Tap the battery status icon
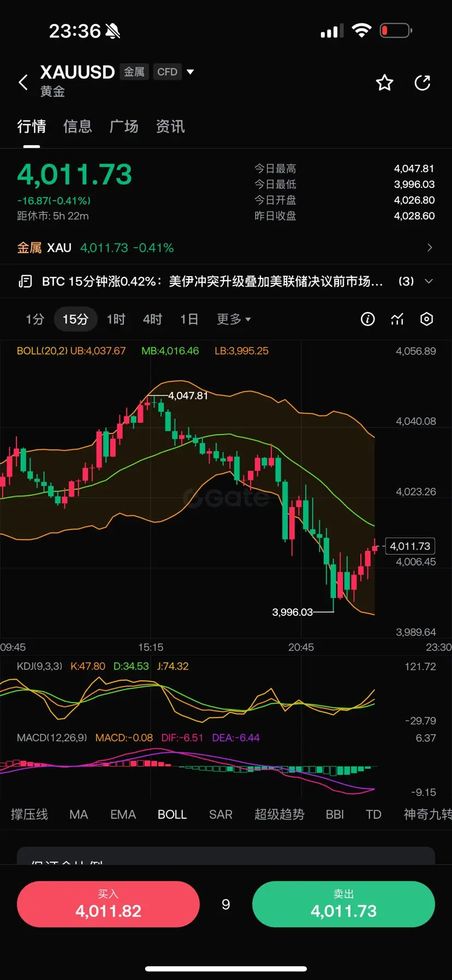Image resolution: width=452 pixels, height=980 pixels. 396,31
